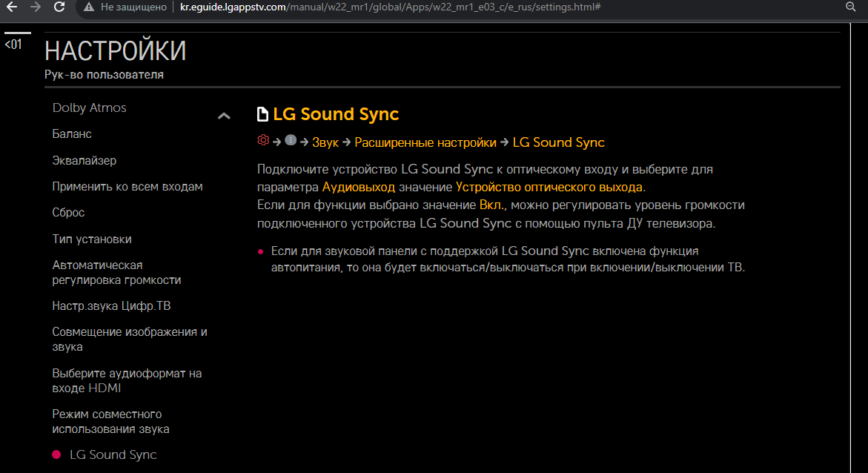Select Применить ко всем входам
The width and height of the screenshot is (868, 473).
click(127, 186)
